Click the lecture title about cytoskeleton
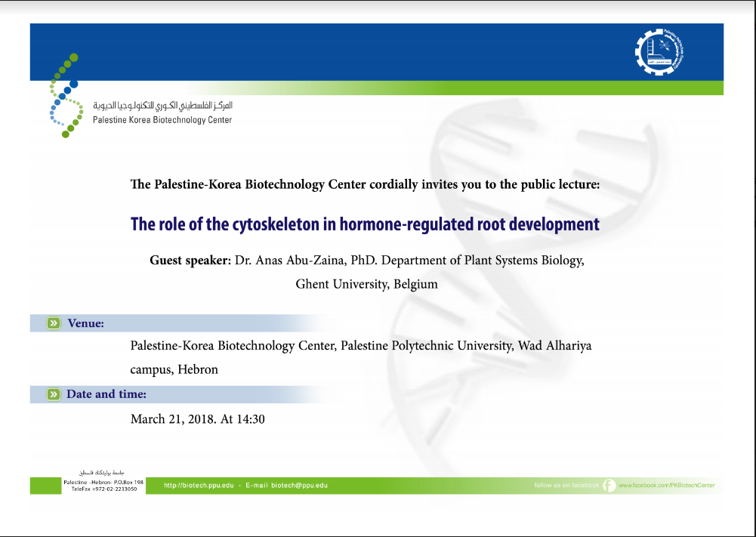756x537 pixels. point(365,224)
